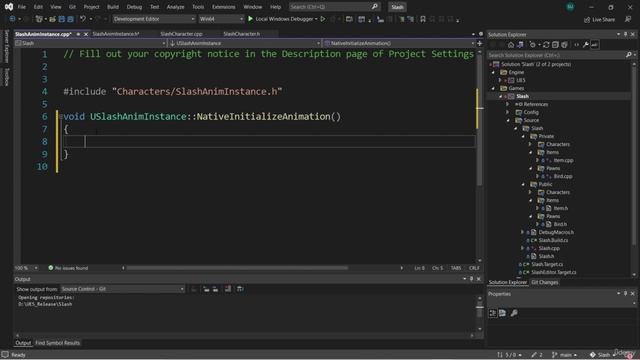This screenshot has width=640, height=360.
Task: Click the Solution Explorer search magnifier icon
Action: coord(628,55)
